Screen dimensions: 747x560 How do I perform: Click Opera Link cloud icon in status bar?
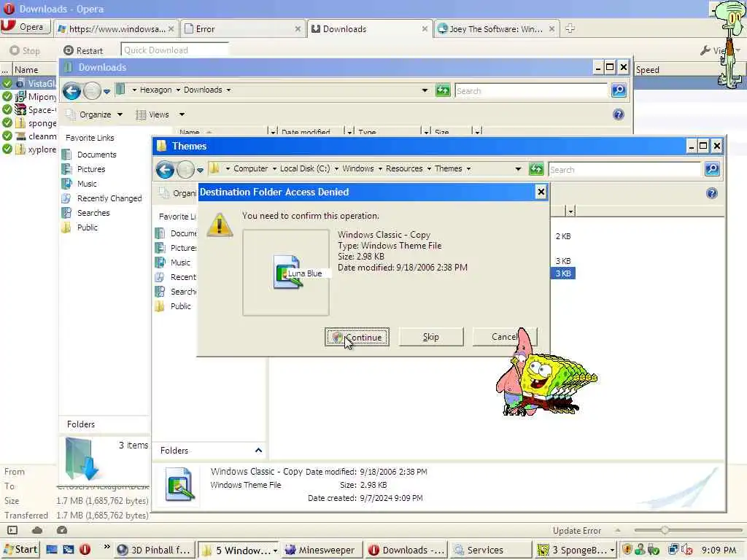point(37,530)
